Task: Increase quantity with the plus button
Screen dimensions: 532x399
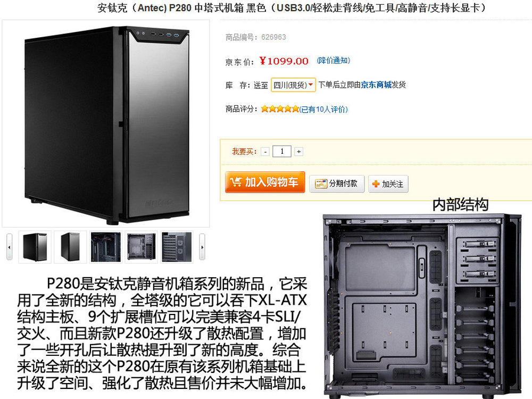Action: pyautogui.click(x=298, y=152)
